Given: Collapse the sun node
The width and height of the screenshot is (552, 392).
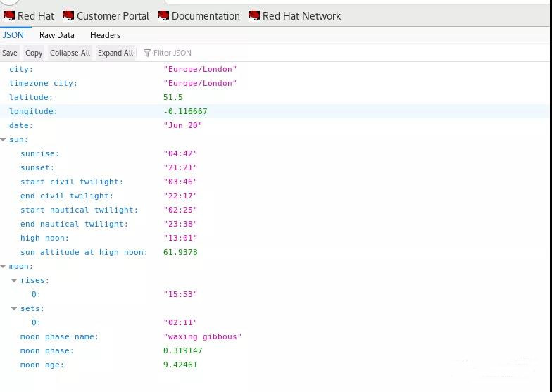Looking at the screenshot, I should (4, 139).
